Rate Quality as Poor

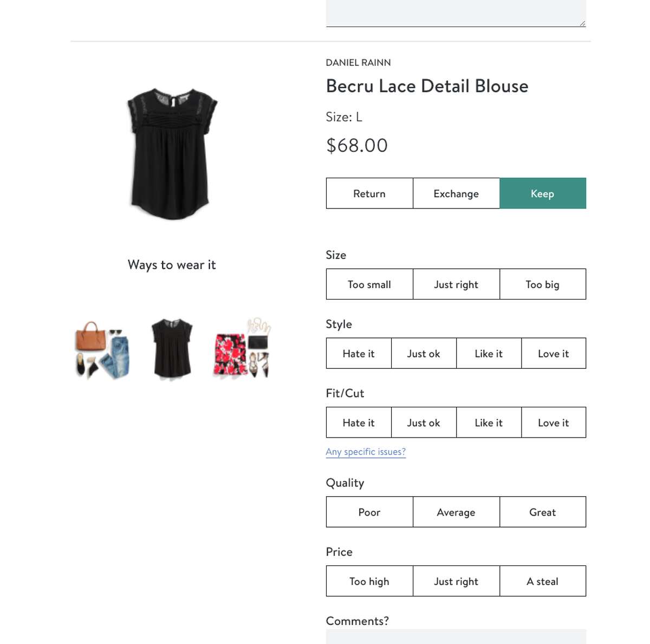[369, 512]
